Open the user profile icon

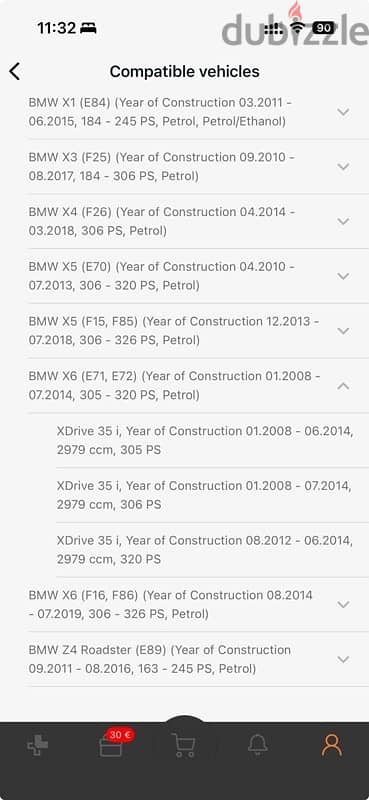(x=332, y=745)
